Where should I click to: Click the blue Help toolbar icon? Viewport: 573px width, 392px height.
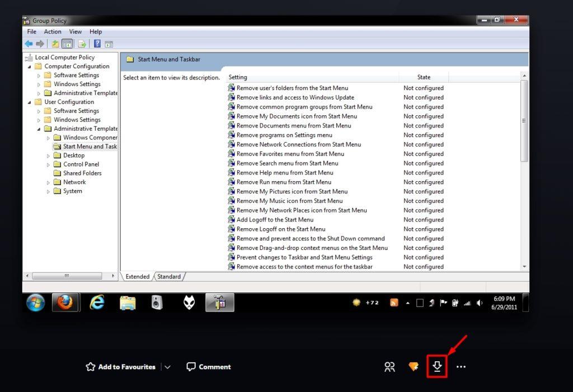(97, 44)
